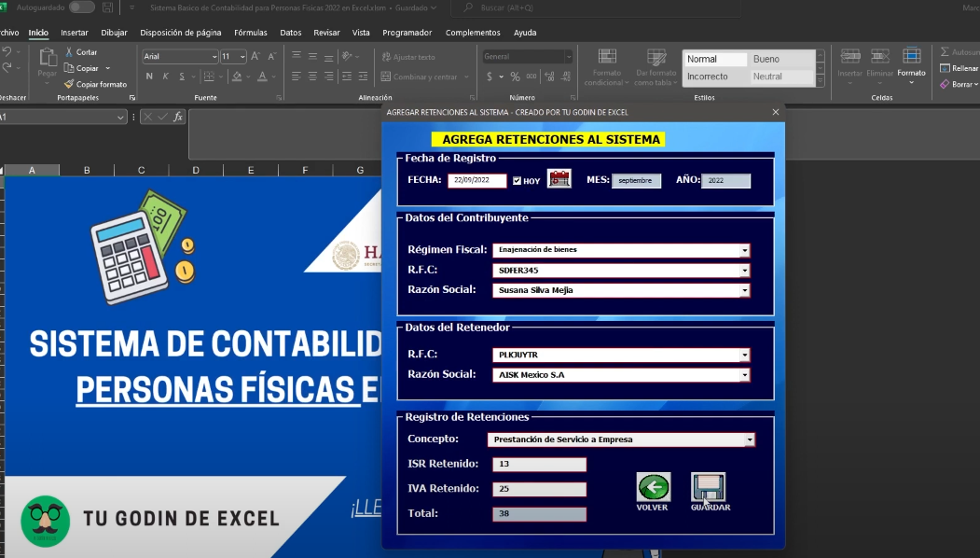The image size is (980, 558).
Task: Select column D header
Action: tap(196, 170)
